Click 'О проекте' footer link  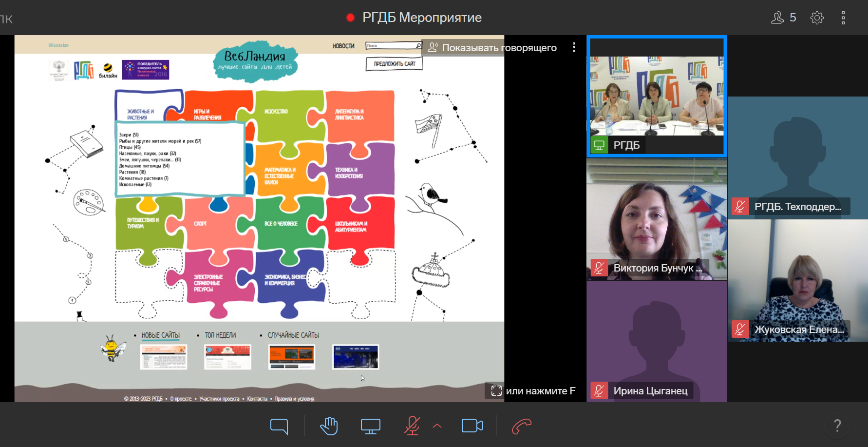point(181,399)
